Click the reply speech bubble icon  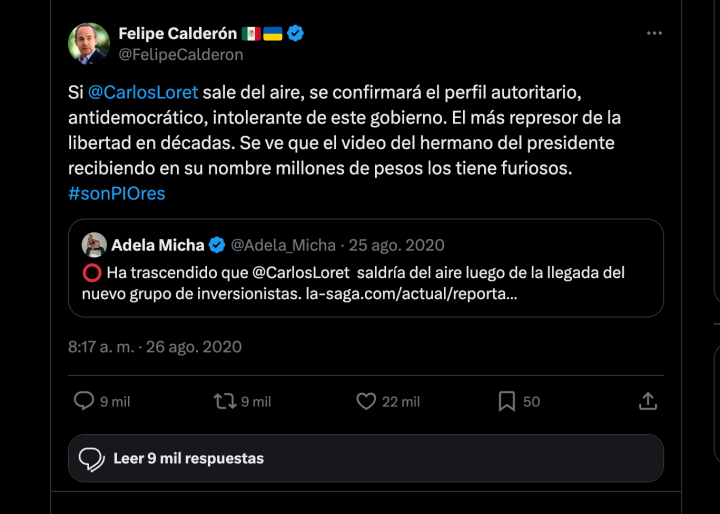(85, 401)
